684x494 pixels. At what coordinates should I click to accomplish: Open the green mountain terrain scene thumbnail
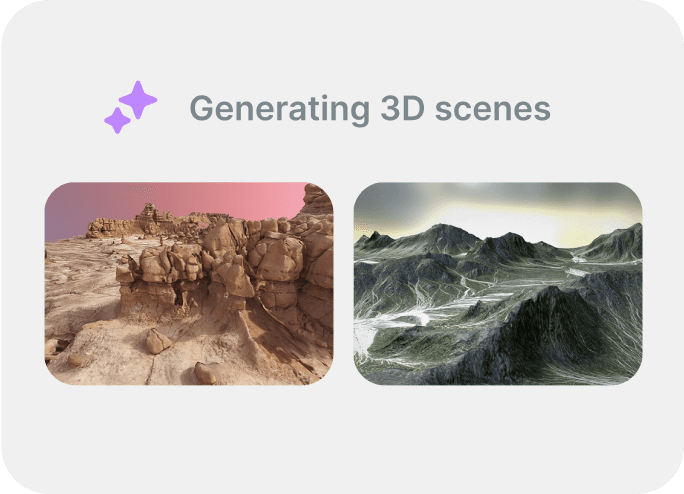(498, 284)
